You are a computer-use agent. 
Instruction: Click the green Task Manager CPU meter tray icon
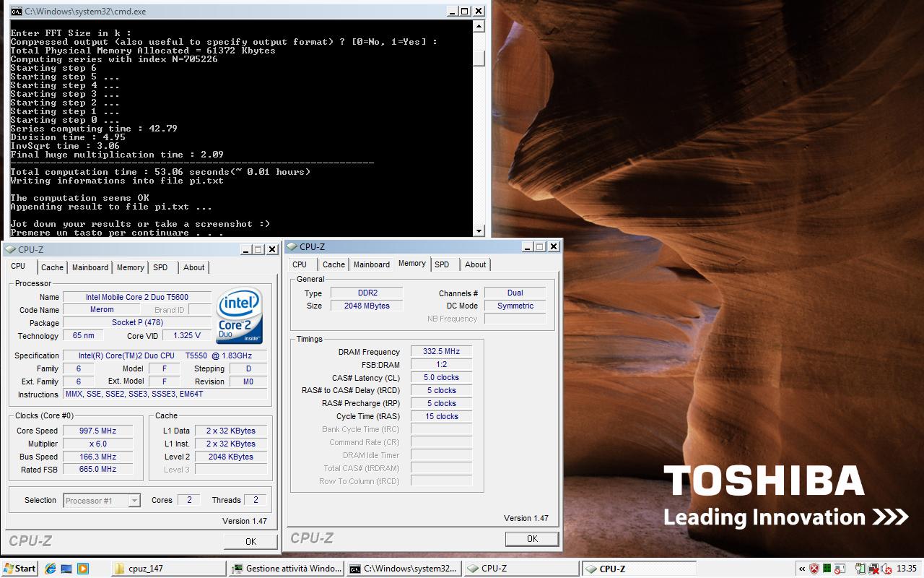coord(827,569)
